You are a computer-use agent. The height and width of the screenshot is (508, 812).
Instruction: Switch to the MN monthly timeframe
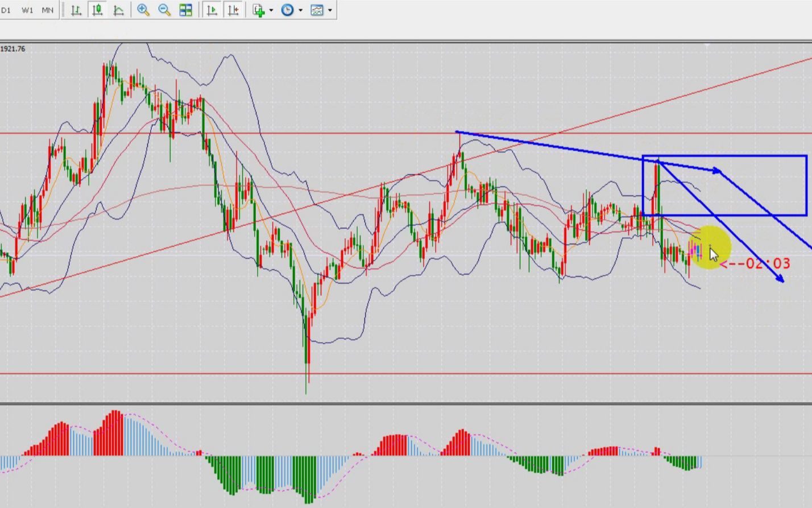tap(48, 10)
